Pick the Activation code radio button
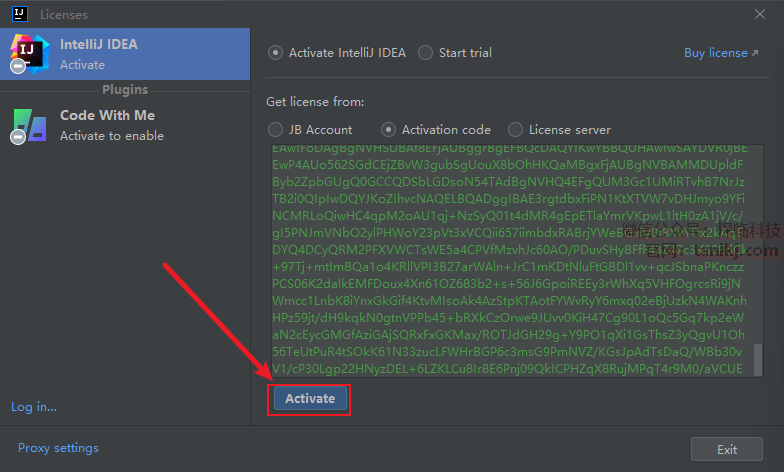Viewport: 784px width, 472px height. pos(389,129)
